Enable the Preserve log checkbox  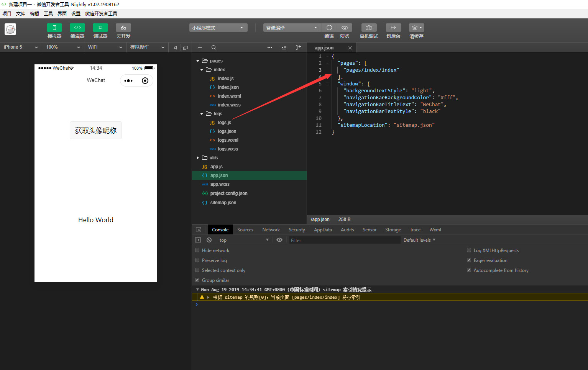coord(197,260)
